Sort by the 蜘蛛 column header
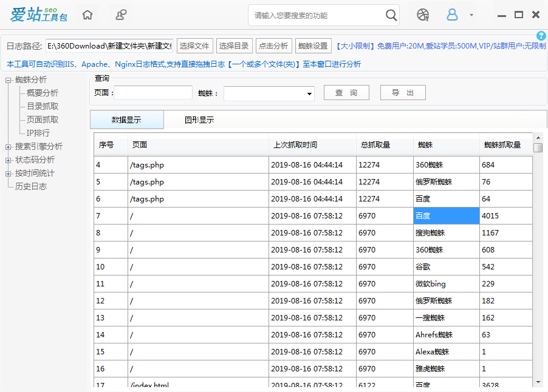Viewport: 548px width, 392px height. click(447, 144)
